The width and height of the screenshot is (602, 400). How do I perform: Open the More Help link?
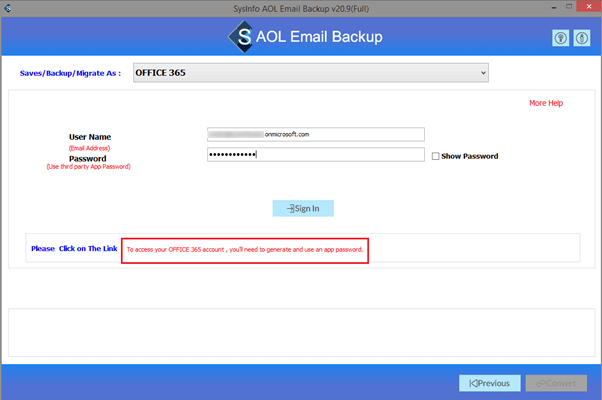(546, 103)
